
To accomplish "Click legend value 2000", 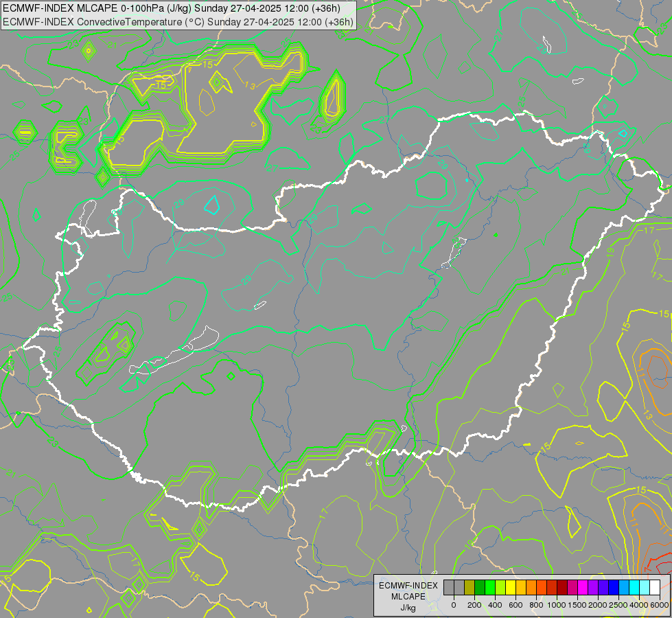I will pyautogui.click(x=598, y=605).
